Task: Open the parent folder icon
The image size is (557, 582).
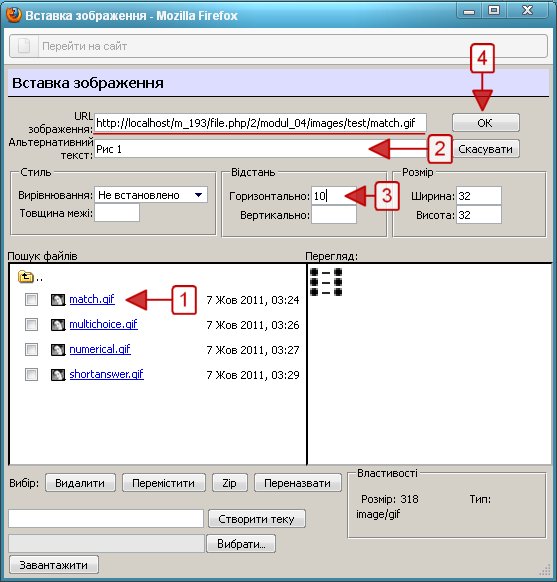Action: (26, 277)
